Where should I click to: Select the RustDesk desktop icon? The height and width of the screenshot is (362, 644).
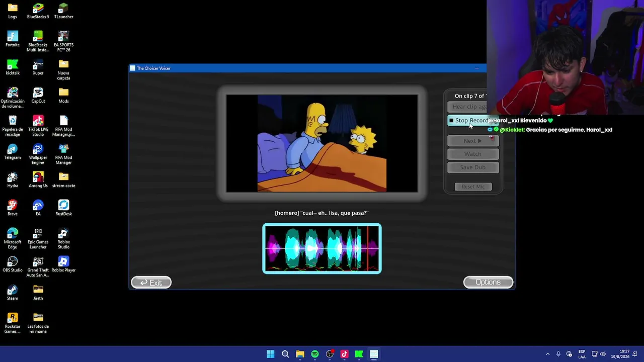63,208
